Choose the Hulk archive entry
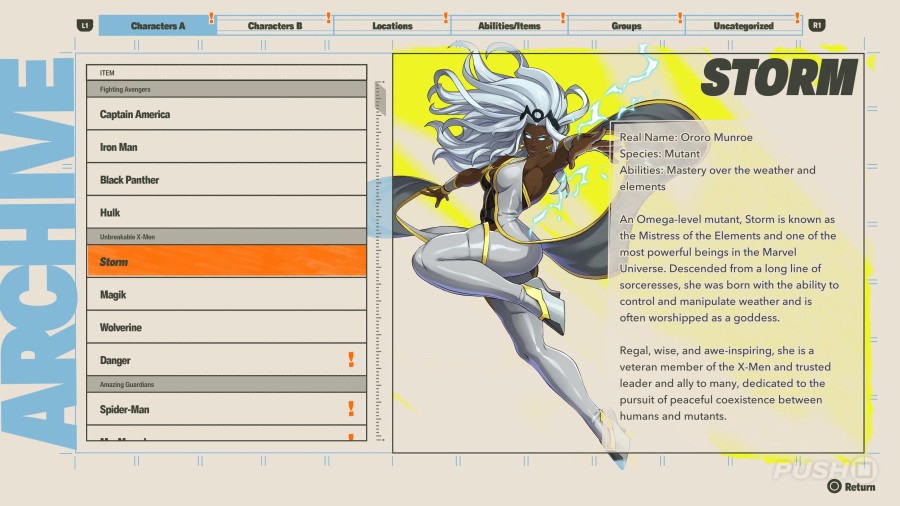This screenshot has height=506, width=900. click(226, 212)
